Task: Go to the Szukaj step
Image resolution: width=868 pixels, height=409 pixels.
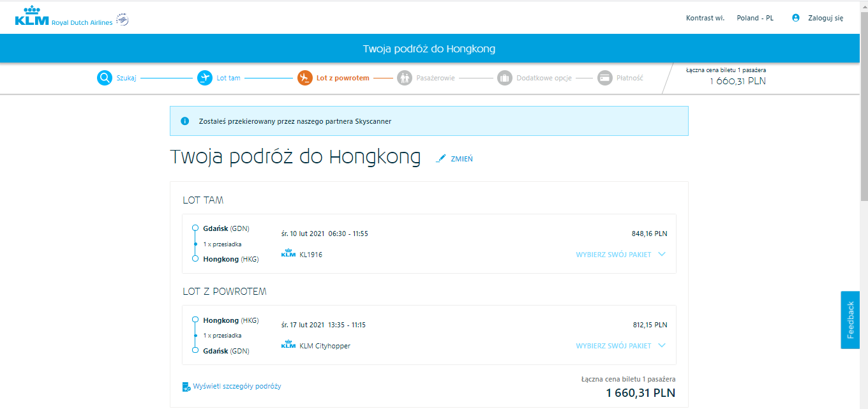Action: coord(126,78)
